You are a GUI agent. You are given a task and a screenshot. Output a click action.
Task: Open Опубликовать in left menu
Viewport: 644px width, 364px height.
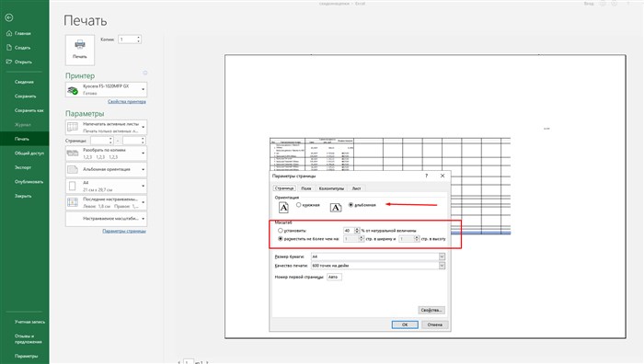[24, 182]
